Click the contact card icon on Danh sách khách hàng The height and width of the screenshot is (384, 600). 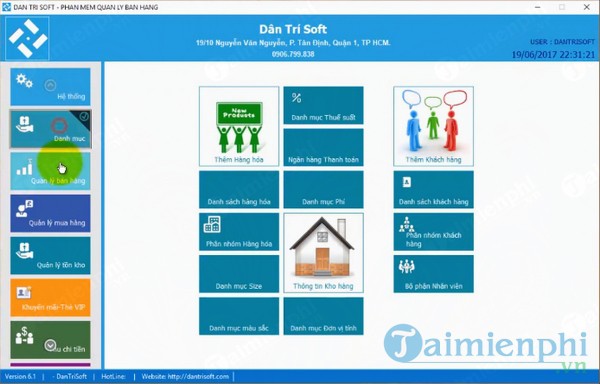pyautogui.click(x=406, y=182)
